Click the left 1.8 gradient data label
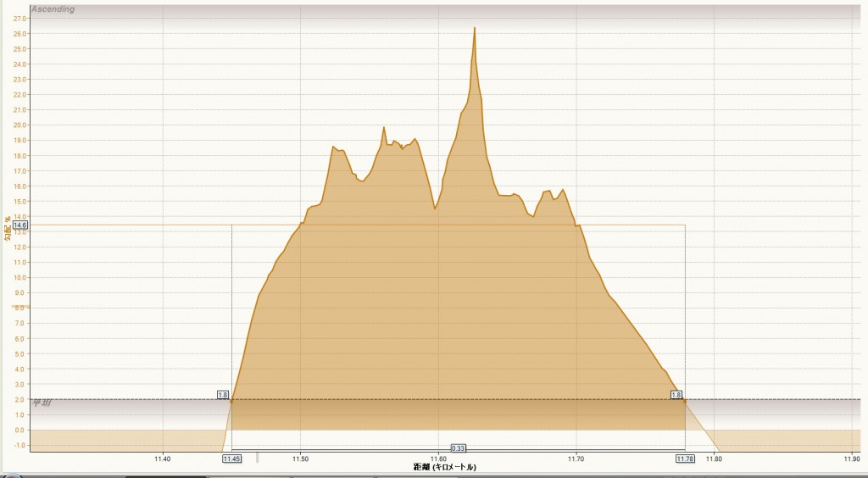 223,395
